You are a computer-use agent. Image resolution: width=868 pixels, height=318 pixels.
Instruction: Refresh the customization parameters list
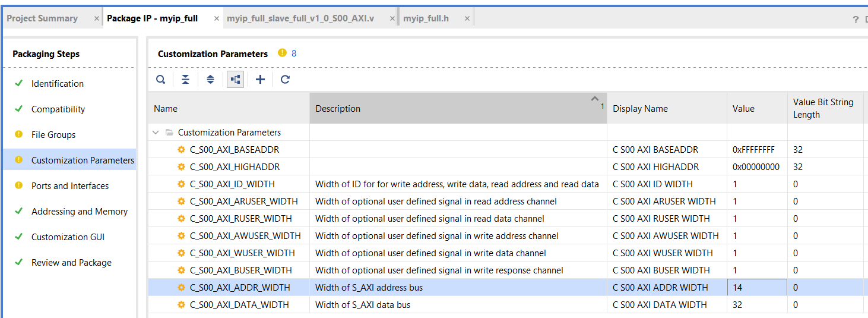285,80
